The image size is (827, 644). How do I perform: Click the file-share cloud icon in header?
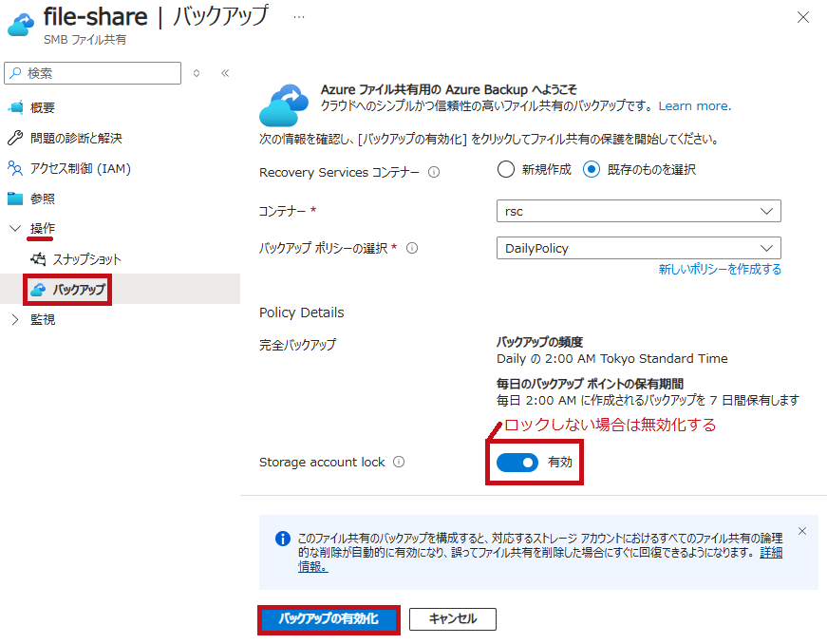[x=21, y=25]
